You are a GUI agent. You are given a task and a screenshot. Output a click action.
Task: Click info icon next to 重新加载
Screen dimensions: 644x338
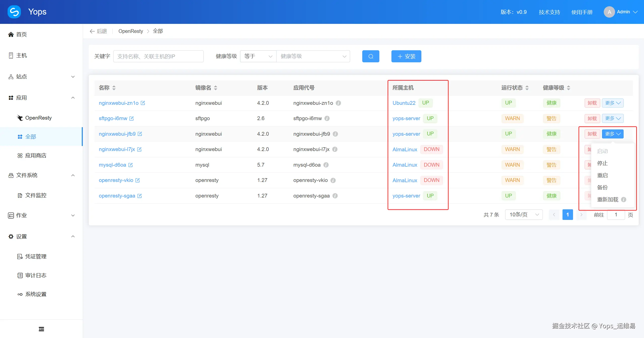click(x=624, y=200)
